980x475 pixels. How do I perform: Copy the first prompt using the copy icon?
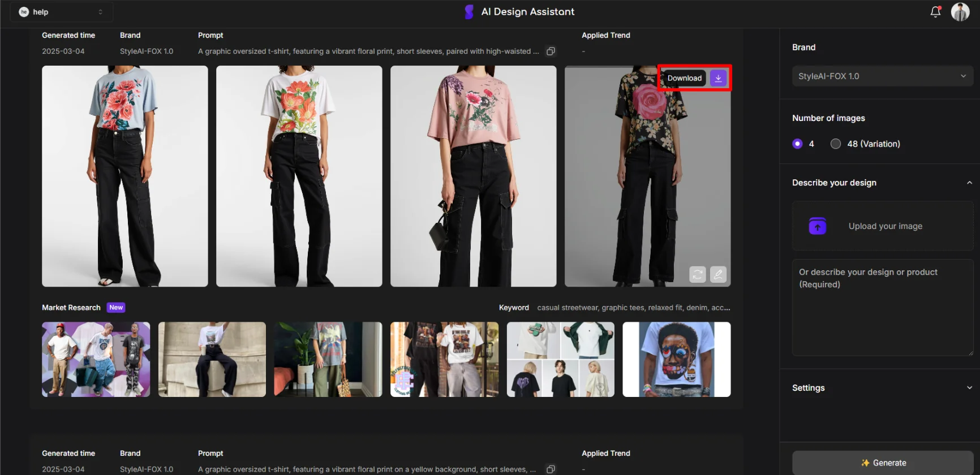(551, 51)
